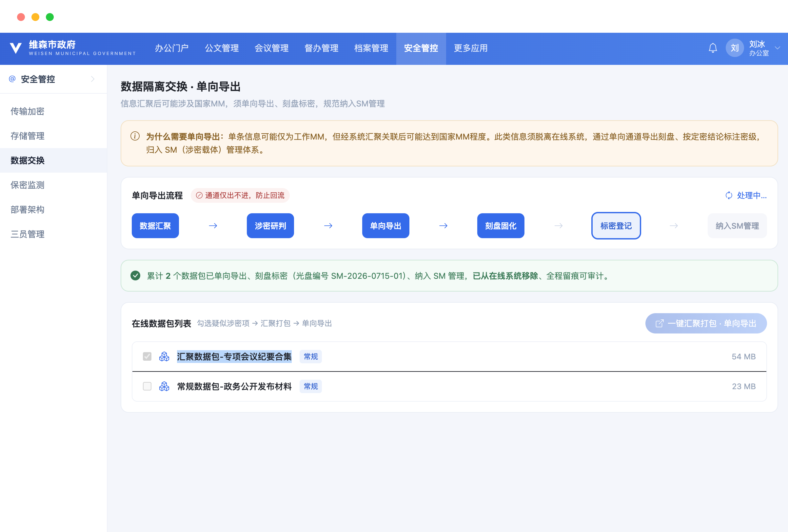This screenshot has width=788, height=532.
Task: Check the 常规数据包-政务公开发布材料 checkbox
Action: (147, 386)
